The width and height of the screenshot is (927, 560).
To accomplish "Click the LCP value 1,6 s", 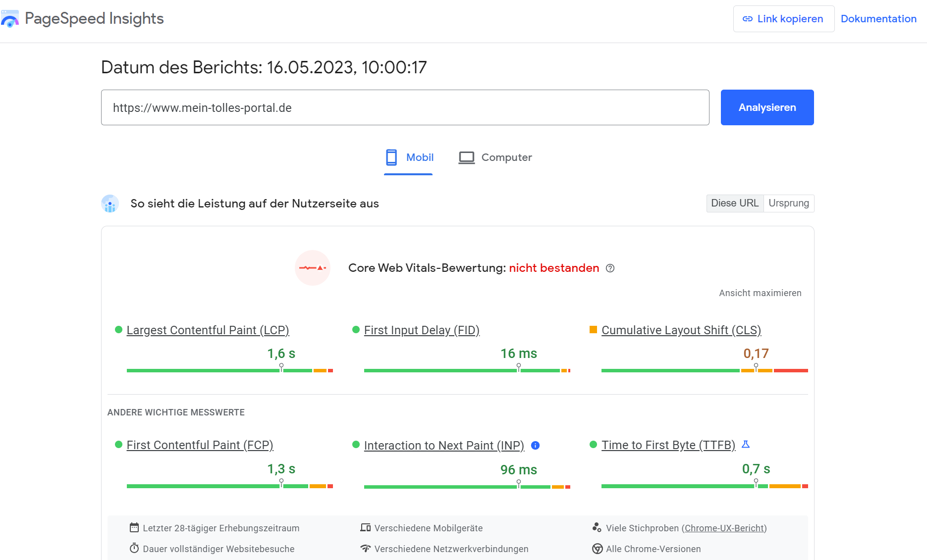I will pos(281,354).
